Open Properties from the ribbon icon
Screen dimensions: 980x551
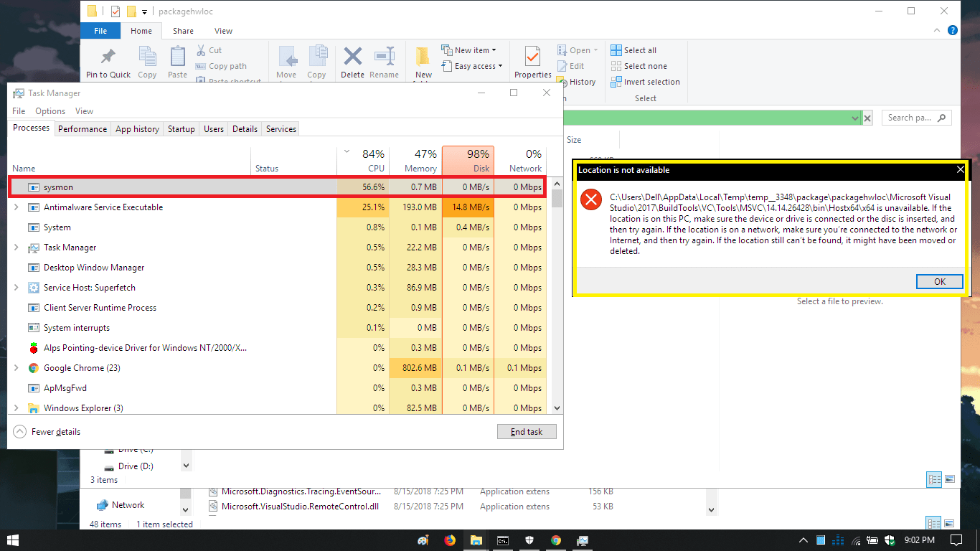point(532,62)
